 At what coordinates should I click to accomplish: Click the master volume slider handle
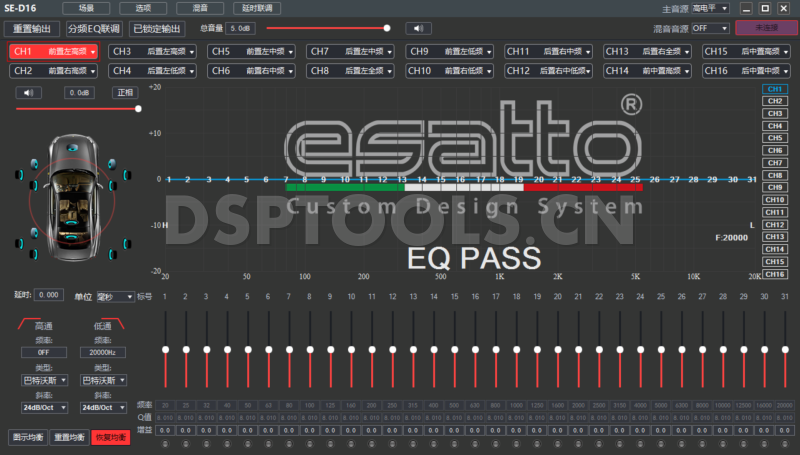click(x=387, y=28)
